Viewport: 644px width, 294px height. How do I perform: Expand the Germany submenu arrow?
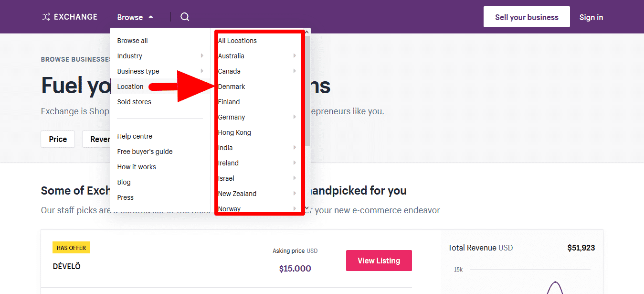coord(295,117)
